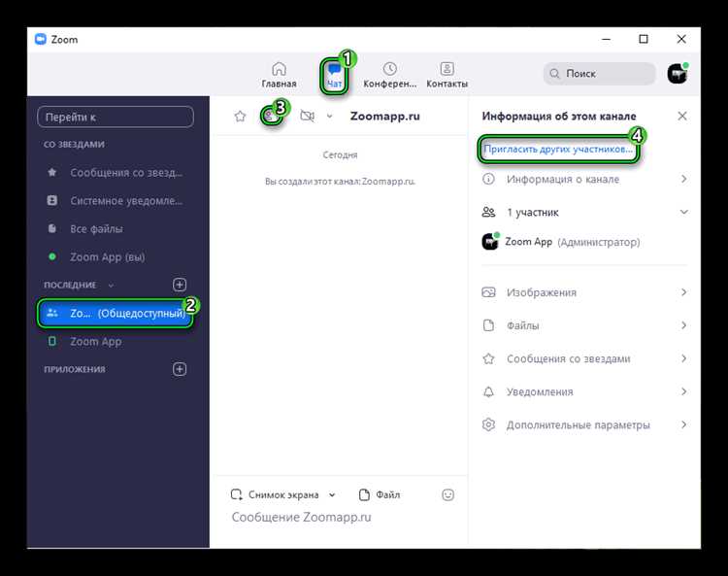The width and height of the screenshot is (728, 576).
Task: Open the meeting options dropdown arrow
Action: (329, 117)
